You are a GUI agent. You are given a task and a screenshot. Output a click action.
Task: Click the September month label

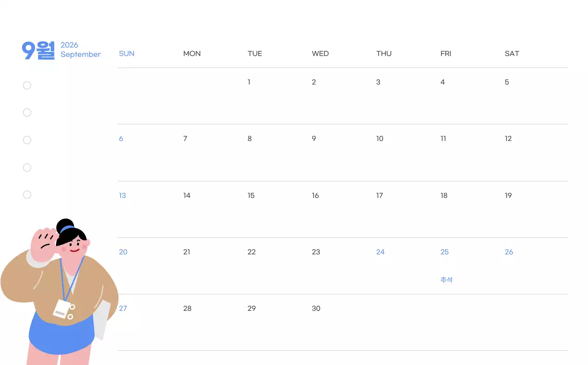tap(80, 54)
